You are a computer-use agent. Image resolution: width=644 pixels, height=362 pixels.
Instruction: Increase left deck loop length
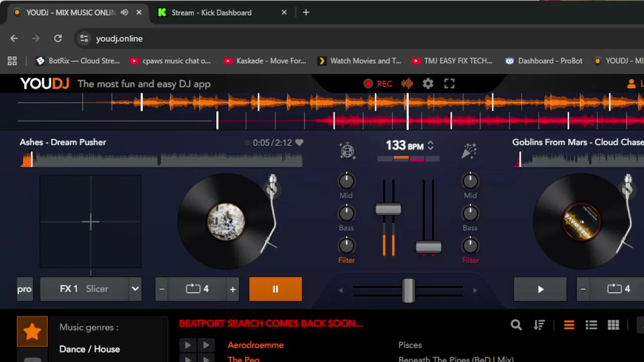pyautogui.click(x=232, y=289)
